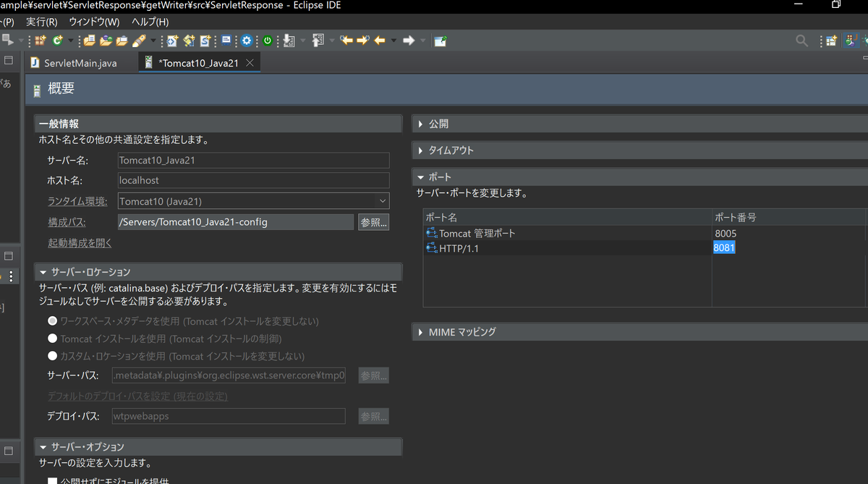Open the ランタイム環境 combo box

254,201
